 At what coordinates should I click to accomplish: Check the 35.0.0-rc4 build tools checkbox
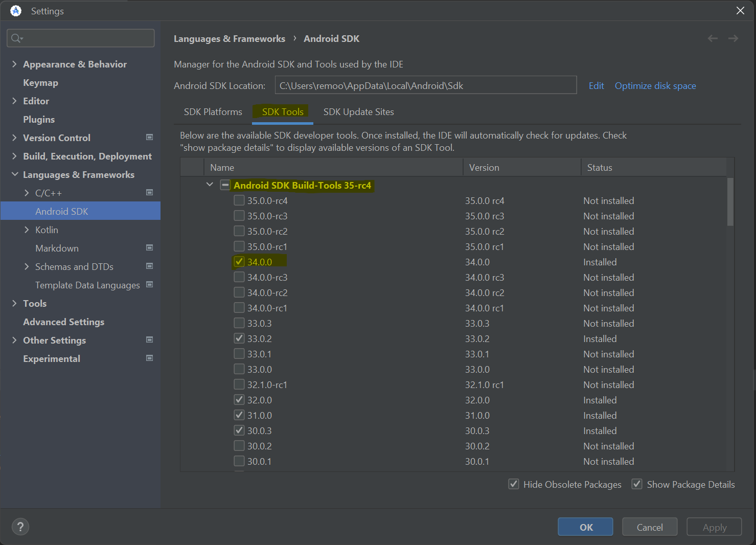[239, 200]
